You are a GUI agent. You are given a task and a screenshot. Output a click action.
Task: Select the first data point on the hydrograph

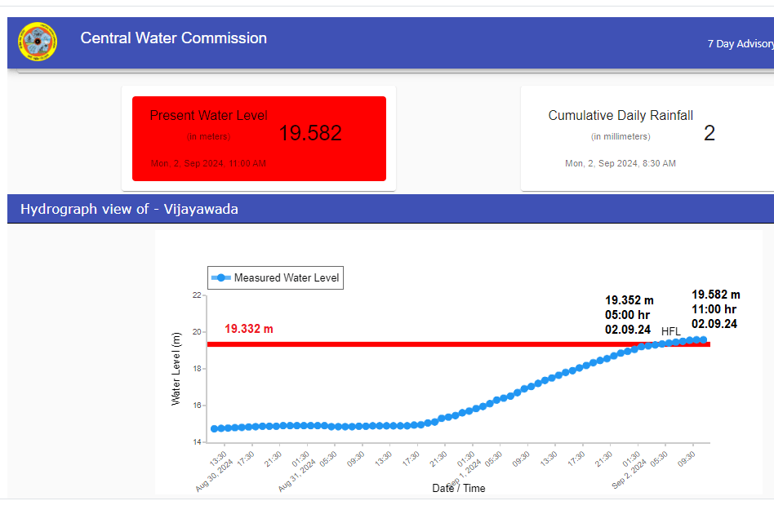coord(215,428)
